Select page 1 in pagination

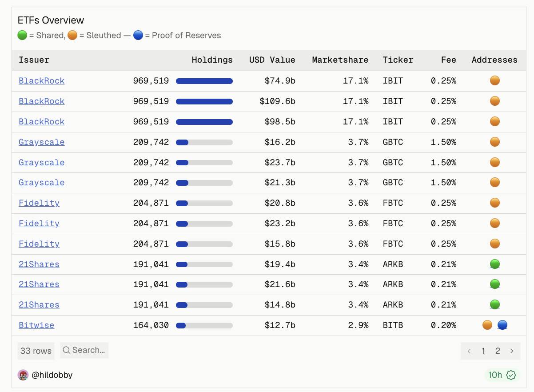click(483, 351)
